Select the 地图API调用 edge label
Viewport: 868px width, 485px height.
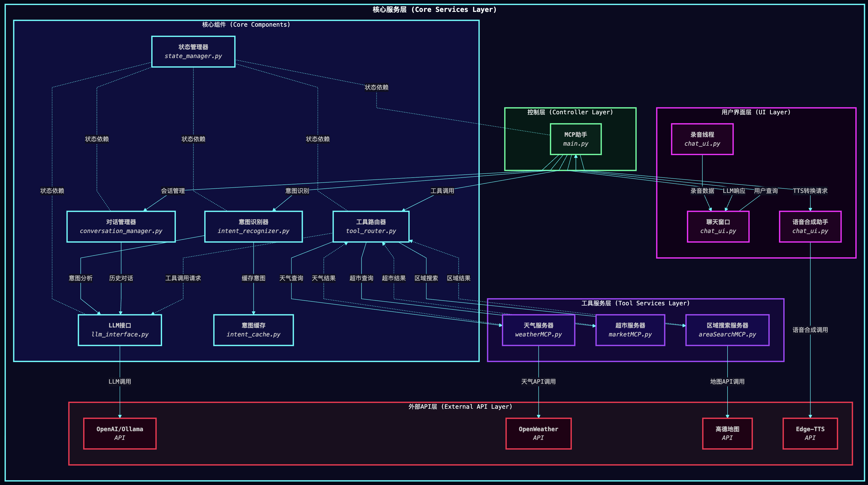(727, 382)
